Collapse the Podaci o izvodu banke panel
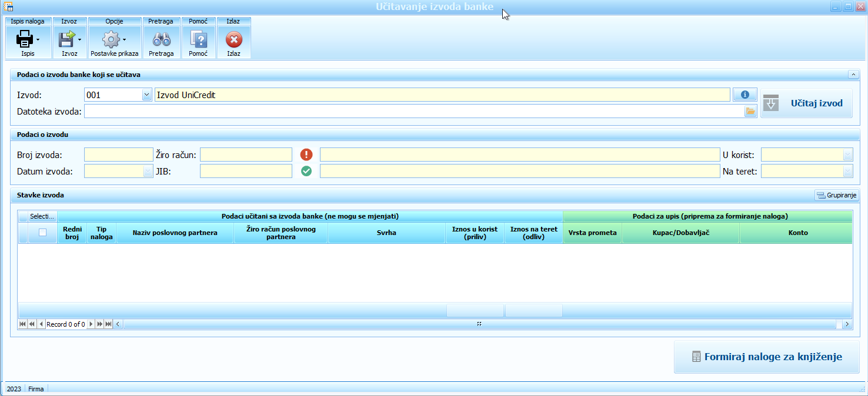The width and height of the screenshot is (868, 396). click(x=852, y=75)
